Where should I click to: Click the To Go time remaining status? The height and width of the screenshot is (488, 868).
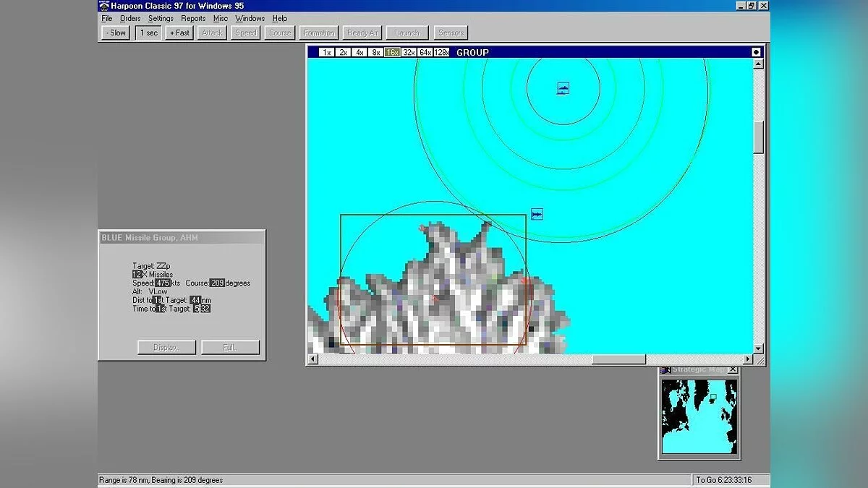point(724,480)
